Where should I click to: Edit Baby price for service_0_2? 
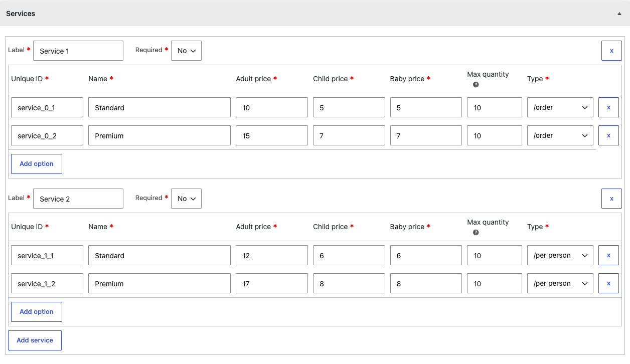point(426,135)
